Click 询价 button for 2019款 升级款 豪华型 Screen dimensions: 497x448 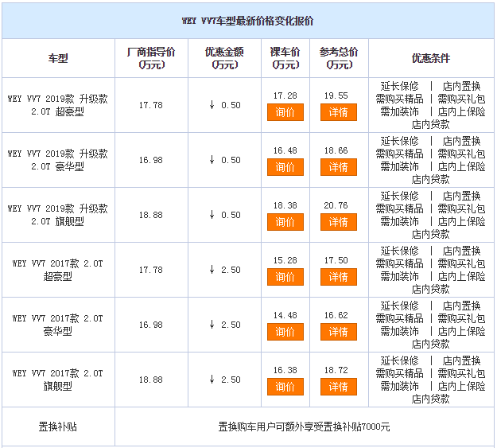point(285,167)
